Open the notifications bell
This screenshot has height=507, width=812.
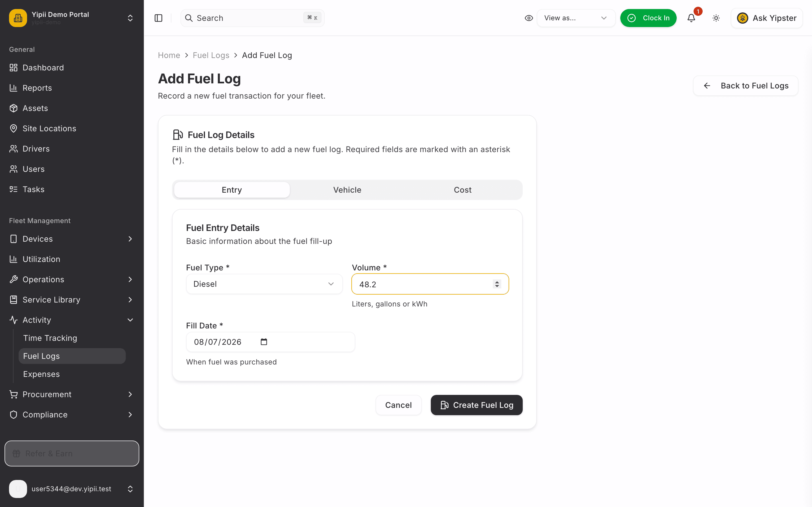[x=691, y=18]
